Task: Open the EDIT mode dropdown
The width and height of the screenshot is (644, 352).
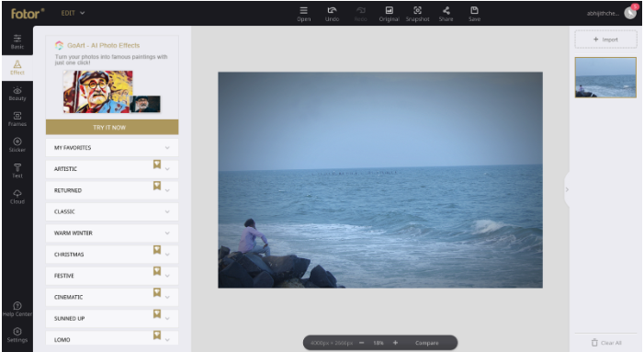Action: coord(73,13)
